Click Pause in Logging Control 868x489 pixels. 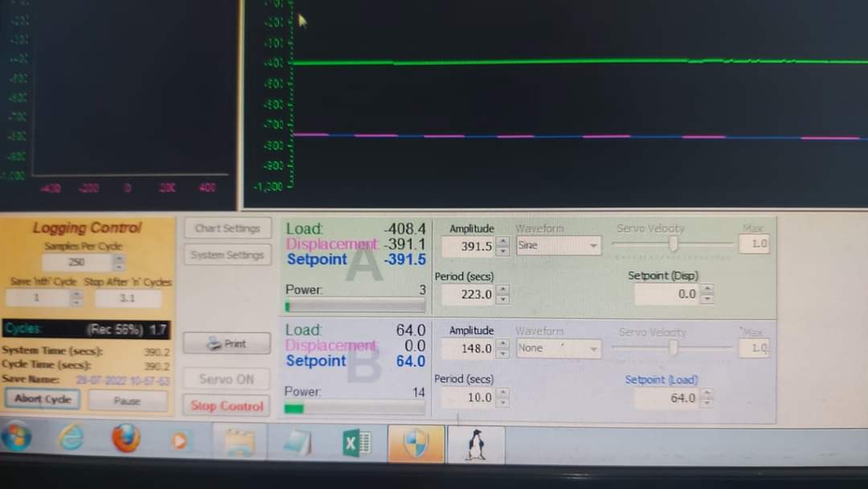128,401
